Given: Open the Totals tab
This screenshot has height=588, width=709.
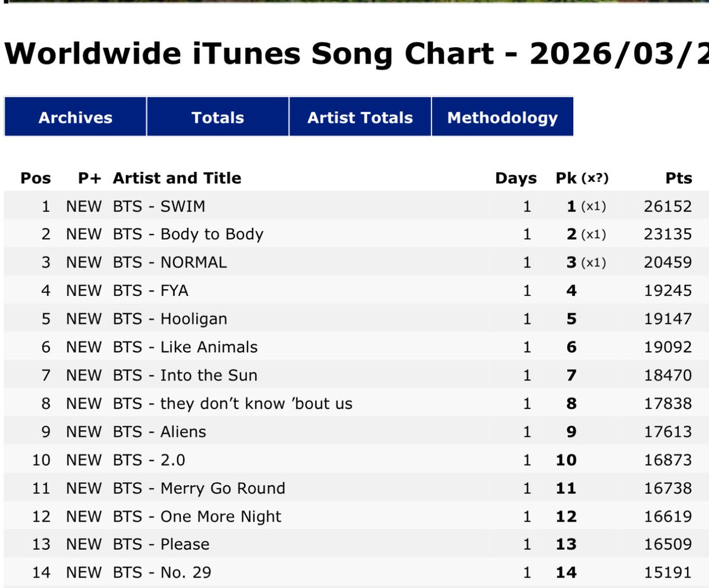Looking at the screenshot, I should tap(217, 117).
